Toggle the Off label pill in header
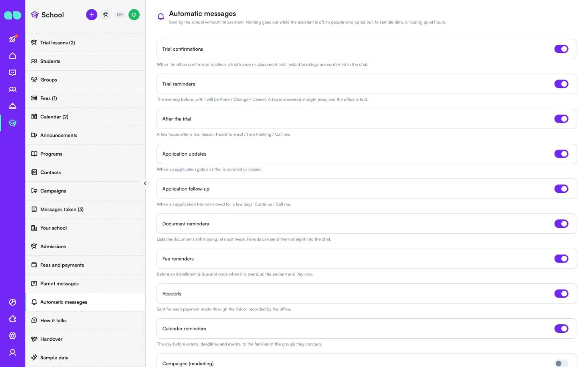 [120, 15]
